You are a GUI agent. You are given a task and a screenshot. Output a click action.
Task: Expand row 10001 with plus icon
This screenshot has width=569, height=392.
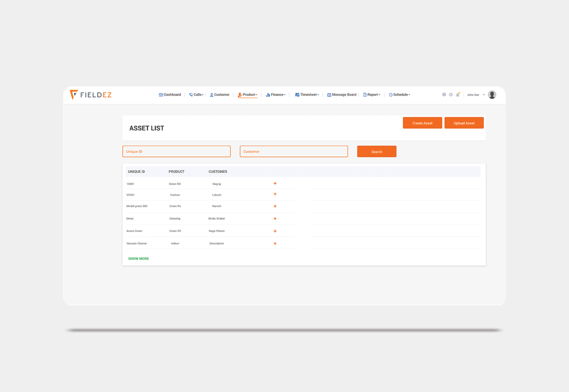(x=275, y=184)
